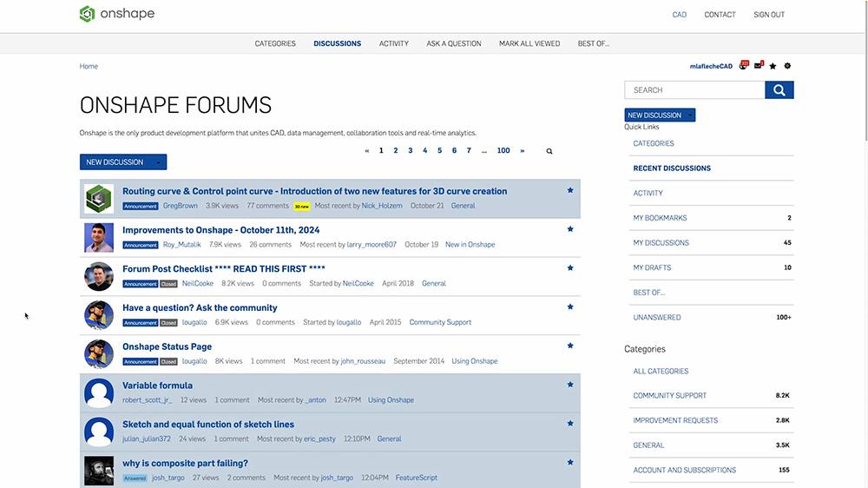Toggle bookmark star on Routing curve discussion
The width and height of the screenshot is (868, 488).
click(570, 190)
